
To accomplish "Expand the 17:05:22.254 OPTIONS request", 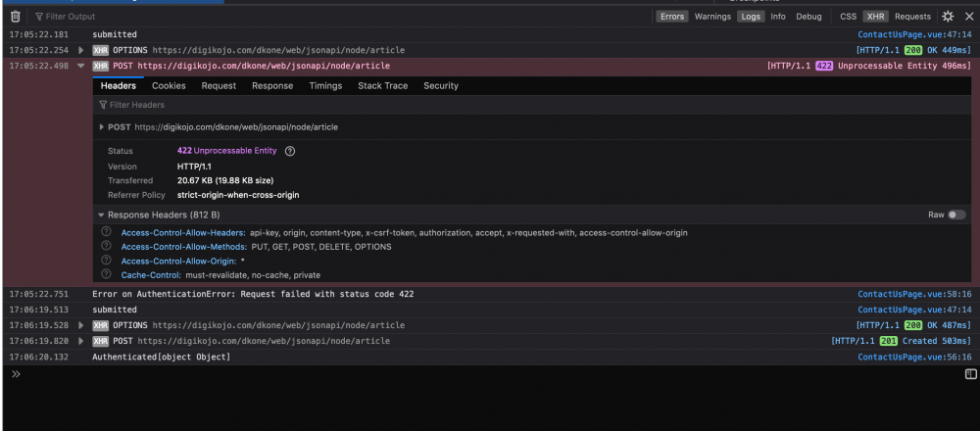I will (80, 50).
